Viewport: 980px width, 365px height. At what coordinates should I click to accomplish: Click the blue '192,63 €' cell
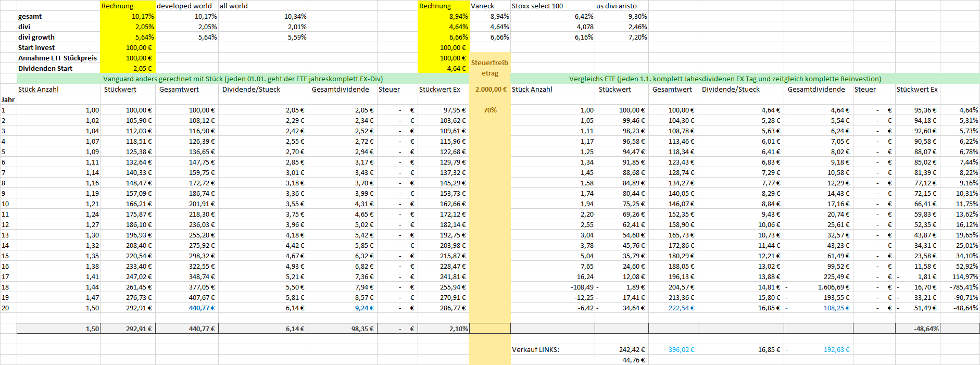819,349
